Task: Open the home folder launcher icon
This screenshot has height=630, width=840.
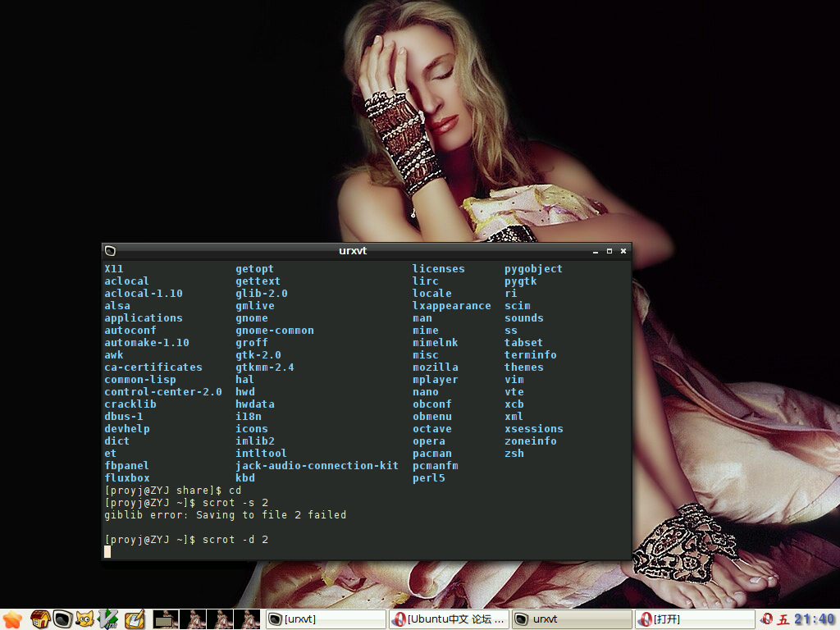Action: [40, 619]
